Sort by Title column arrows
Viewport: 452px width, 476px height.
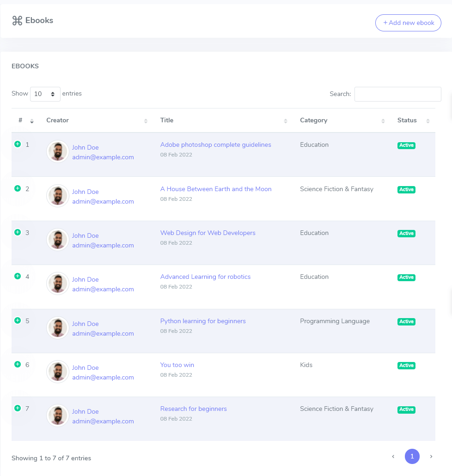(x=286, y=121)
